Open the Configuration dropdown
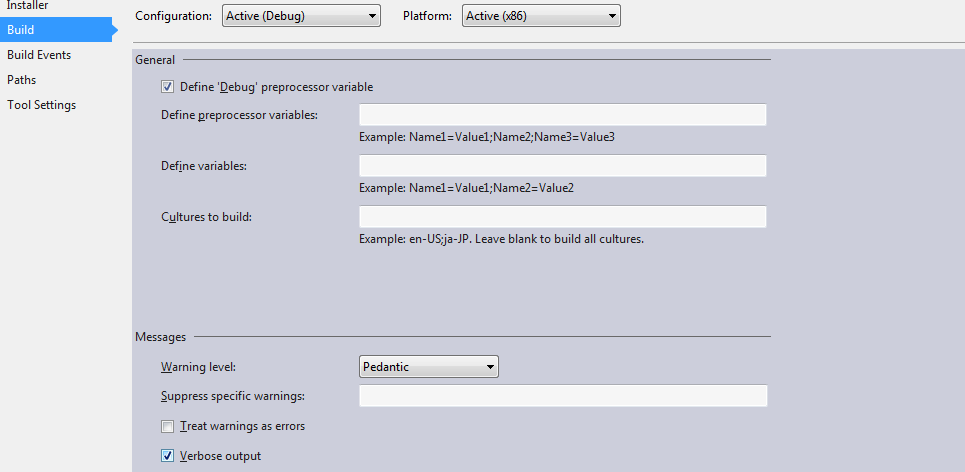 click(x=302, y=16)
